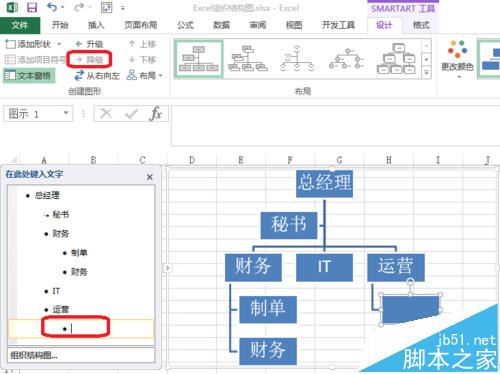The image size is (500, 374).
Task: Click the Redo arrow icon
Action: point(79,7)
